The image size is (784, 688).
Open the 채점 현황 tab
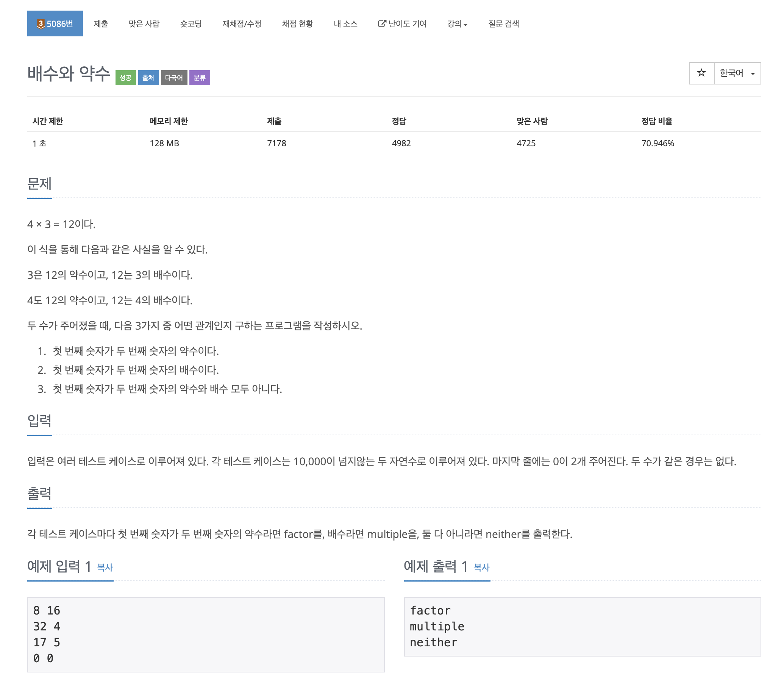[x=297, y=24]
